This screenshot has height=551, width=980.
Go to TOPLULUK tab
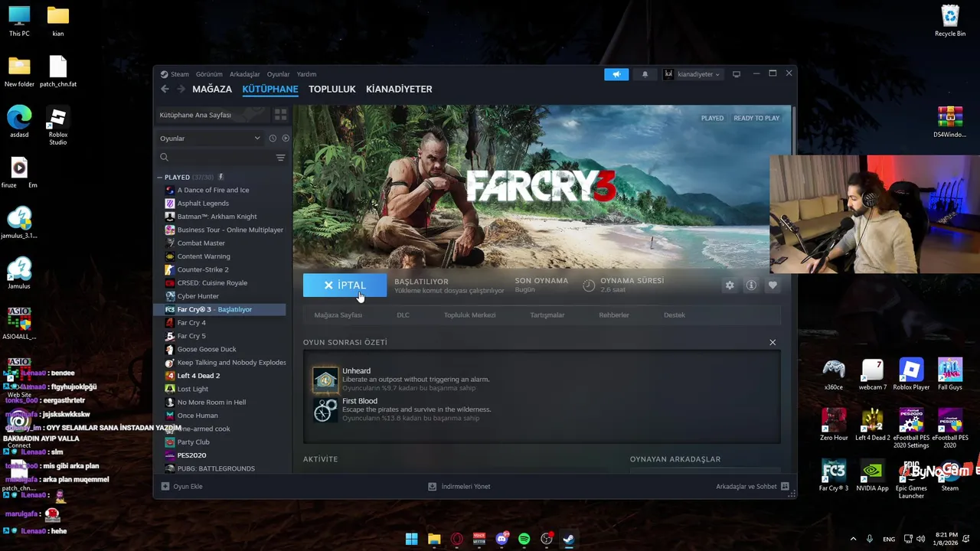pyautogui.click(x=332, y=89)
